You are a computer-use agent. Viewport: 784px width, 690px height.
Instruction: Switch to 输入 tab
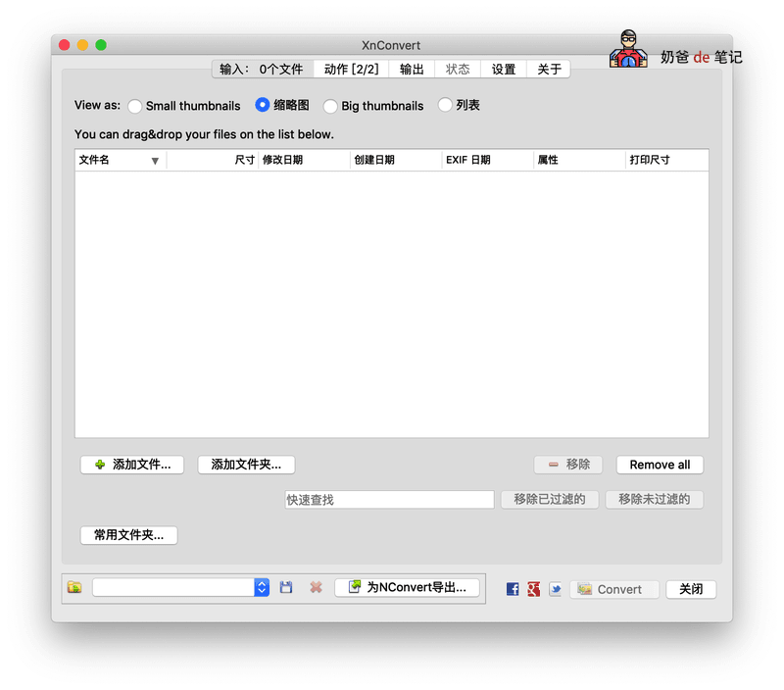[x=263, y=69]
